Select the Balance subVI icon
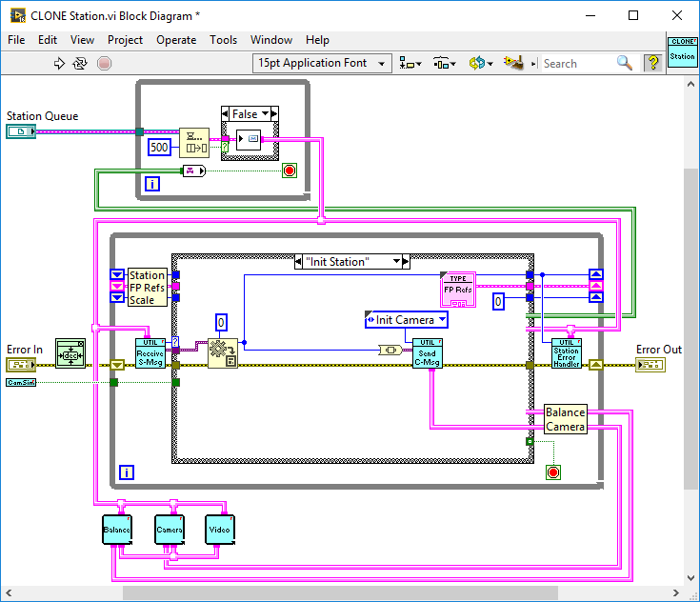This screenshot has width=700, height=602. pos(116,530)
